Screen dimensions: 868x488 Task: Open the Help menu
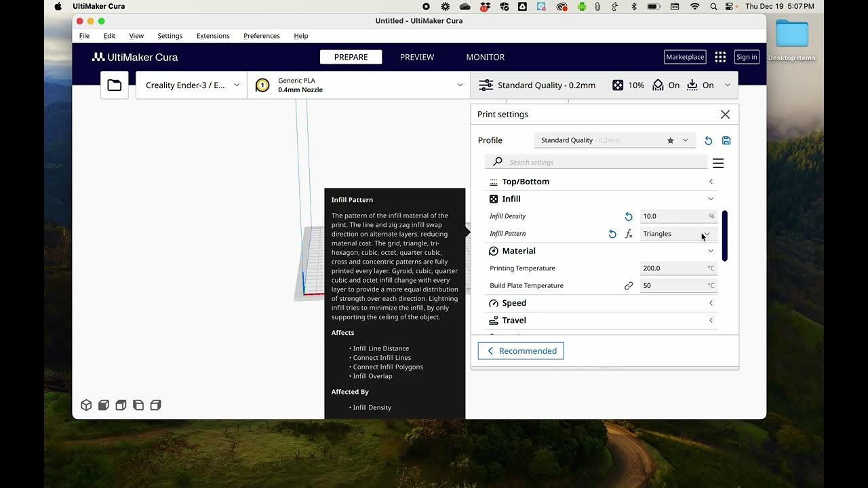301,36
